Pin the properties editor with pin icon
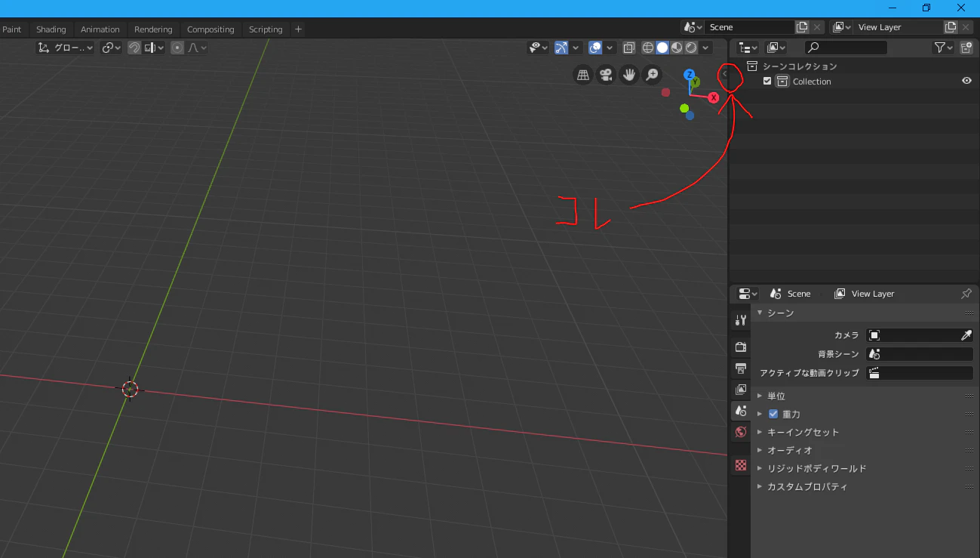The height and width of the screenshot is (558, 980). pos(966,294)
